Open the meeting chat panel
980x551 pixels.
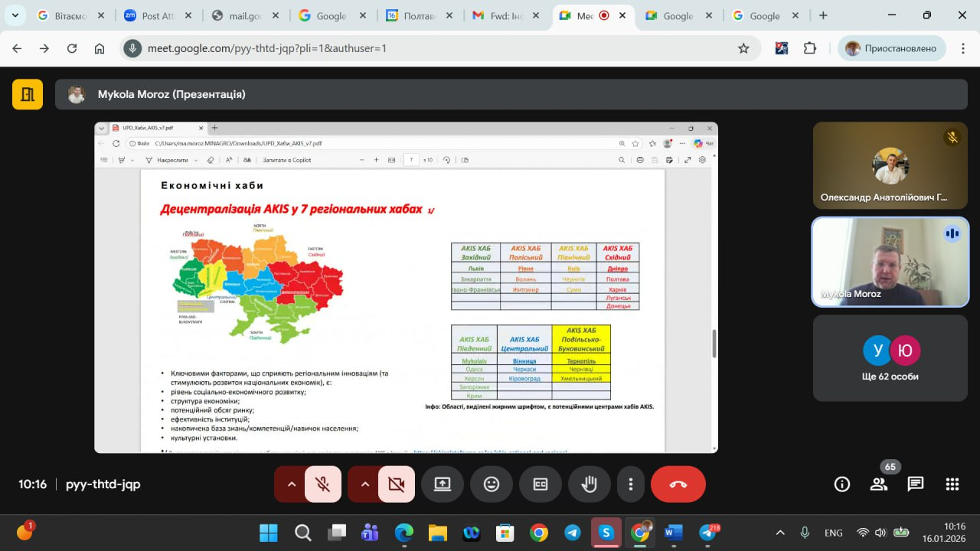tap(916, 484)
